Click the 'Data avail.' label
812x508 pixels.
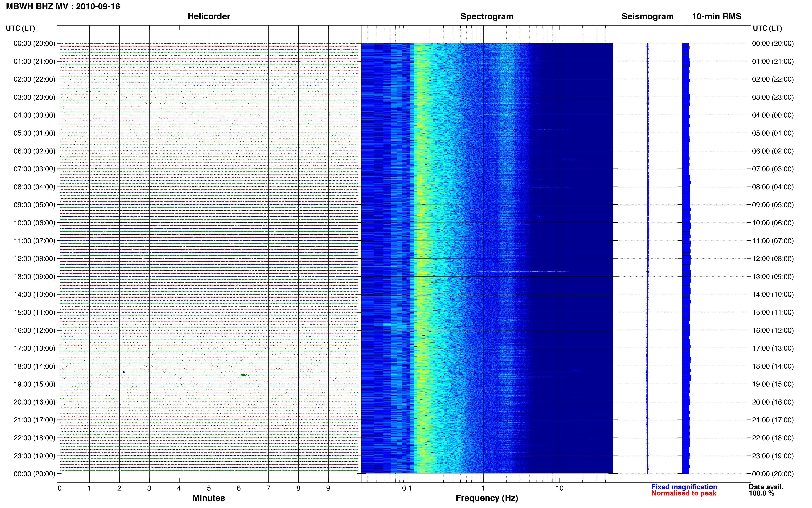(x=766, y=487)
